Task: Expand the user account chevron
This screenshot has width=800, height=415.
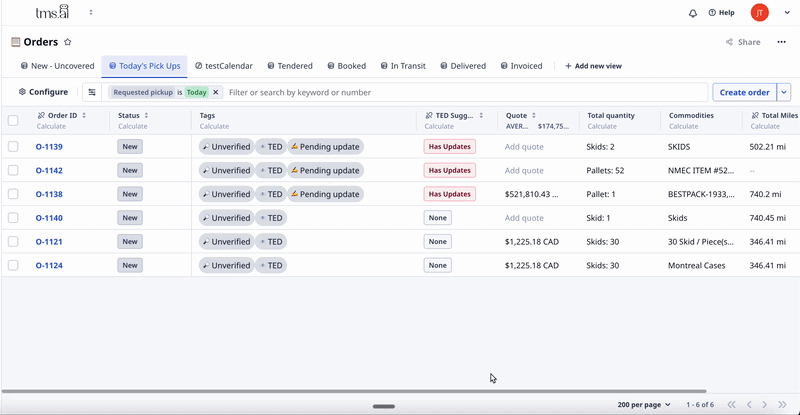Action: [x=787, y=13]
